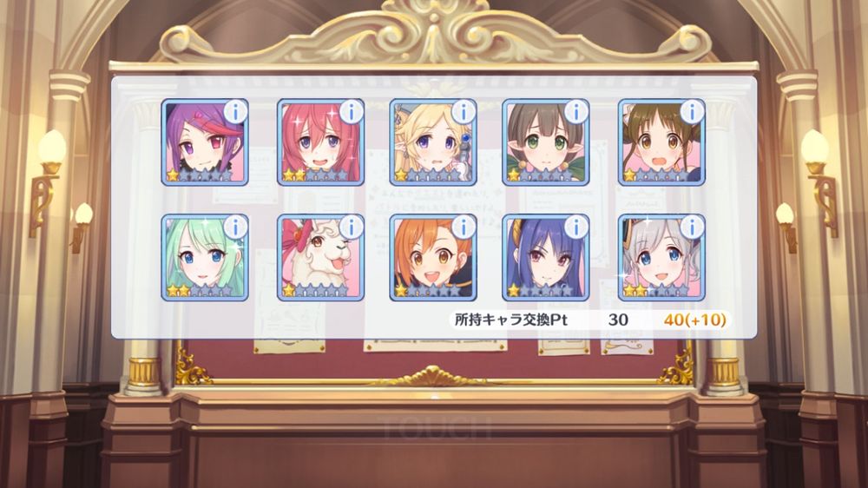
Task: Select the silver-haired two-star character portrait
Action: (661, 258)
